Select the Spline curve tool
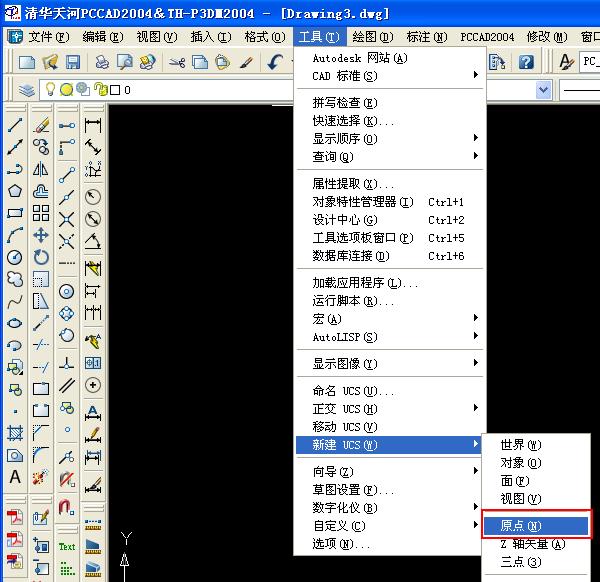 (15, 302)
